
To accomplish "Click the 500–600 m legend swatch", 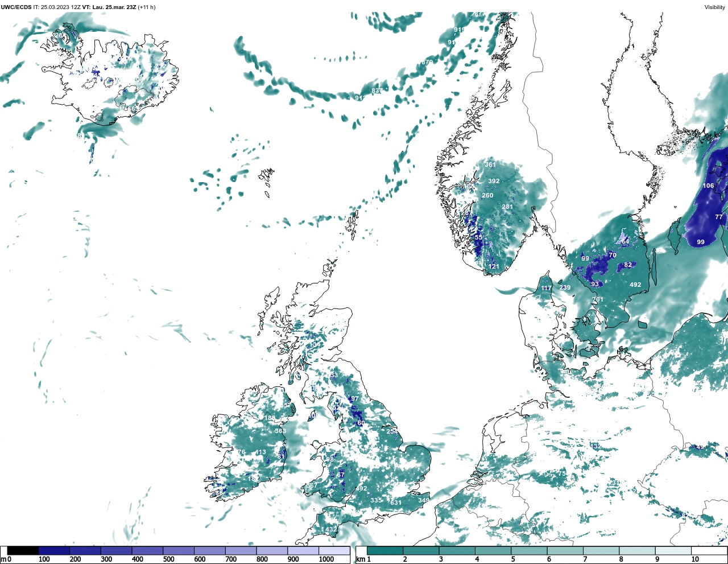I will 179,551.
